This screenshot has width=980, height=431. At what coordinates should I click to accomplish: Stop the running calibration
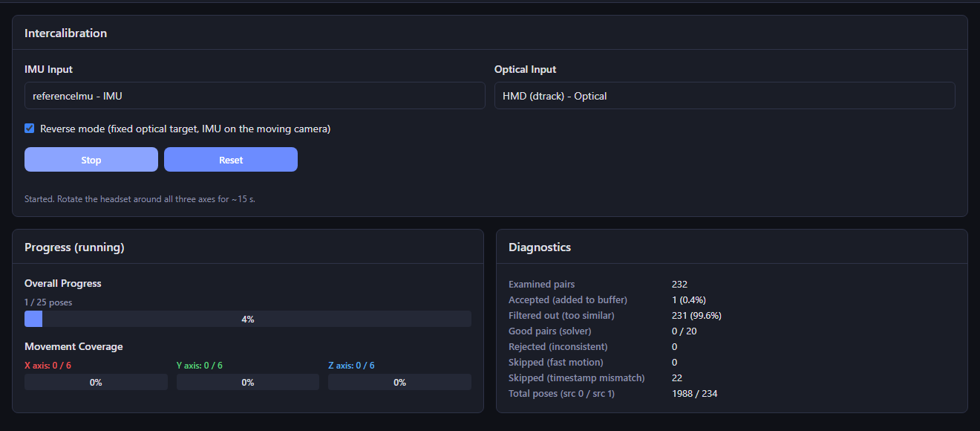[x=91, y=160]
